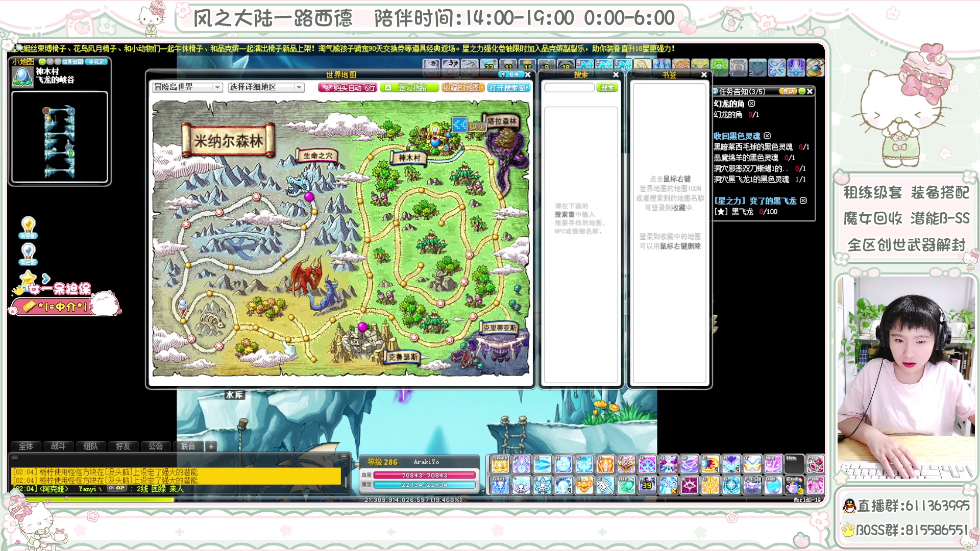Image resolution: width=980 pixels, height=551 pixels.
Task: Toggle the 非玩家 NPC list button
Action: tap(96, 62)
